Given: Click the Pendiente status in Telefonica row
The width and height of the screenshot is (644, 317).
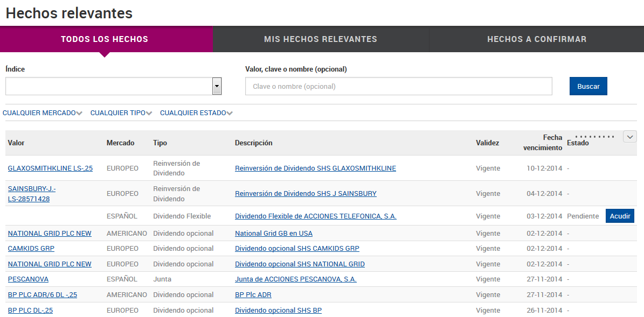Looking at the screenshot, I should point(583,216).
